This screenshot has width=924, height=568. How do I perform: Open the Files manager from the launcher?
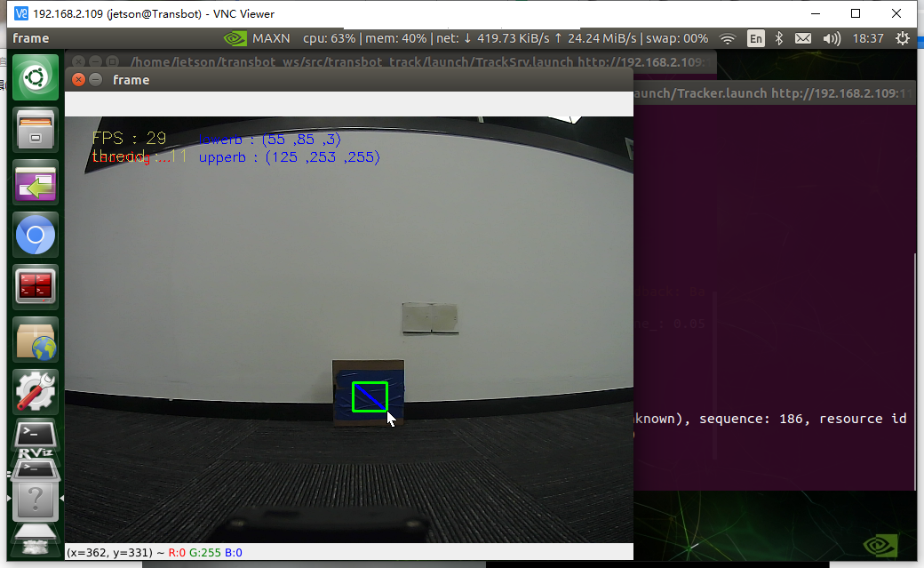click(x=36, y=130)
